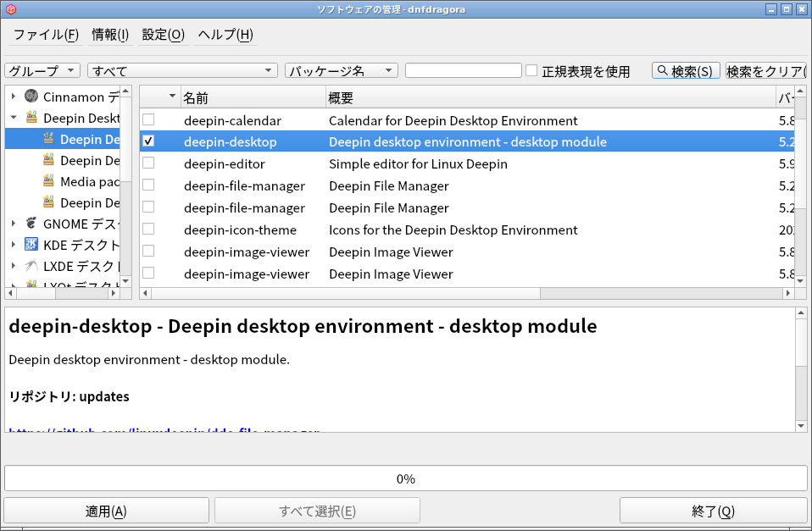
Task: Click the Deepin Desktop parent group icon
Action: (31, 118)
